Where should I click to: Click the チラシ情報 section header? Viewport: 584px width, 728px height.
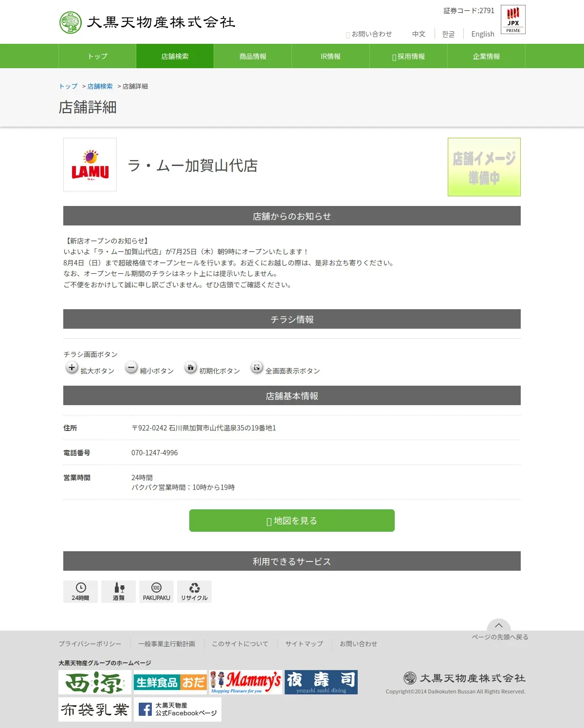(292, 319)
